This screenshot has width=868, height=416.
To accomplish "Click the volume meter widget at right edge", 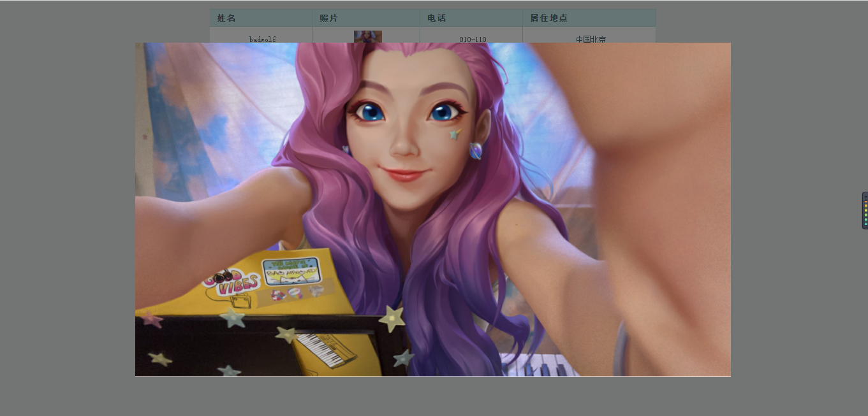I will pyautogui.click(x=865, y=210).
